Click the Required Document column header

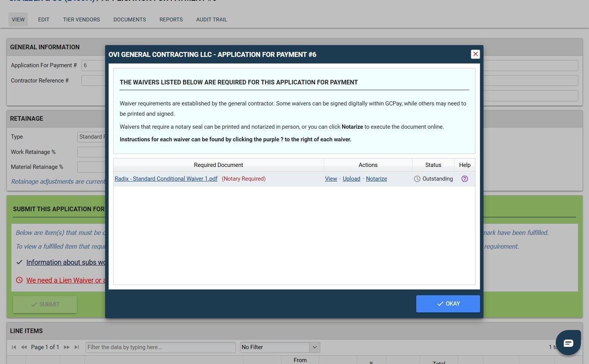pos(219,165)
